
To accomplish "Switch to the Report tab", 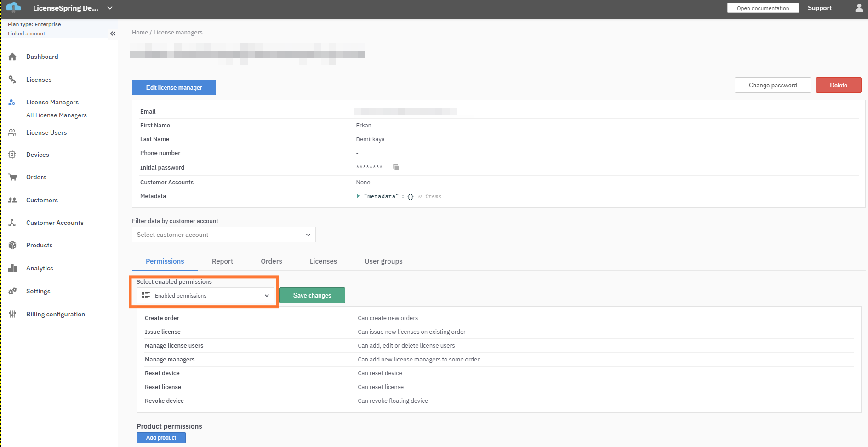I will (x=223, y=261).
